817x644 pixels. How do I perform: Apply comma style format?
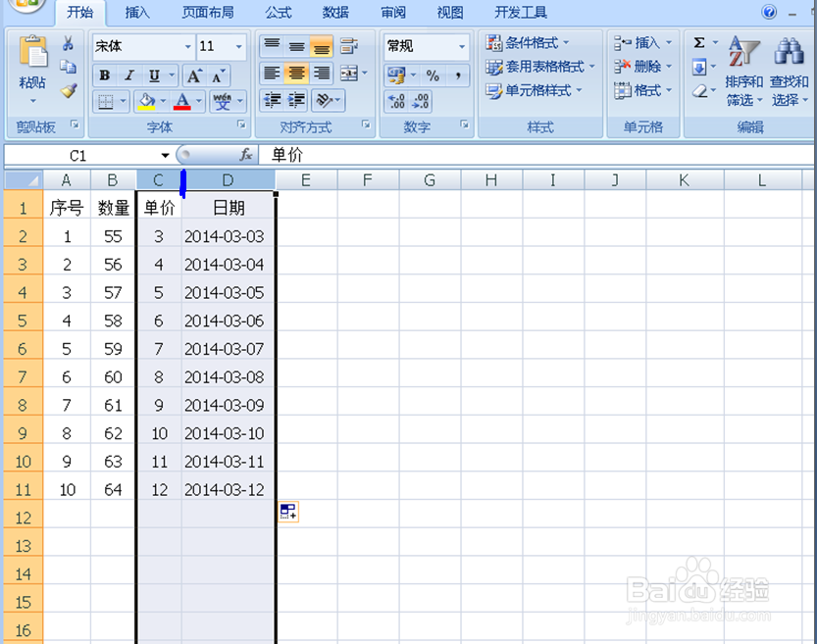click(x=458, y=76)
